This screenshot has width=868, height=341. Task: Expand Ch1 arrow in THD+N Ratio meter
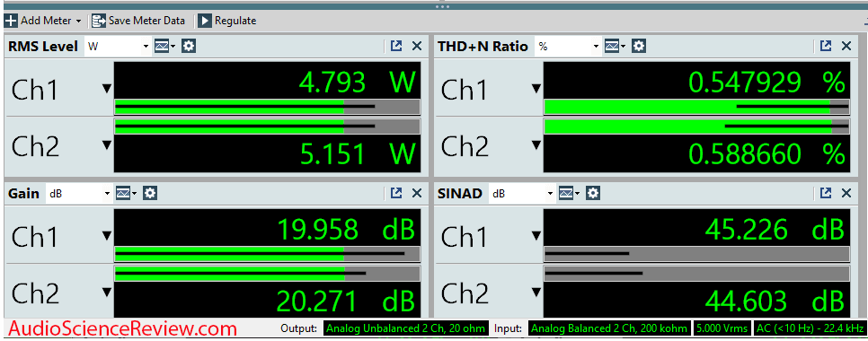pyautogui.click(x=536, y=89)
